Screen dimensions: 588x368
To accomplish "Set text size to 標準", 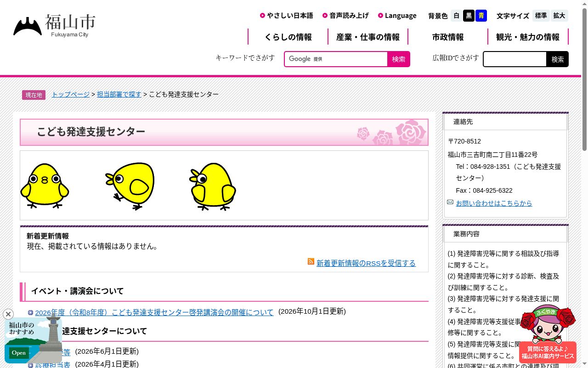I will click(541, 16).
